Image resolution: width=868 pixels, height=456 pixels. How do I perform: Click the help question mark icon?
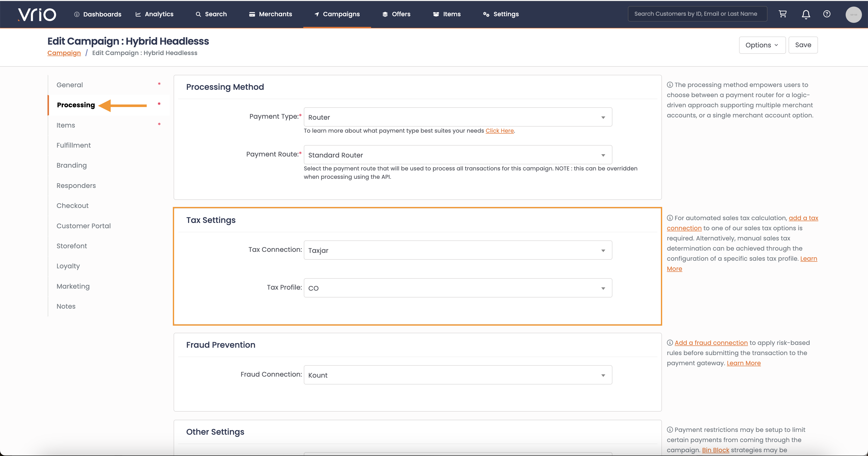(x=827, y=14)
